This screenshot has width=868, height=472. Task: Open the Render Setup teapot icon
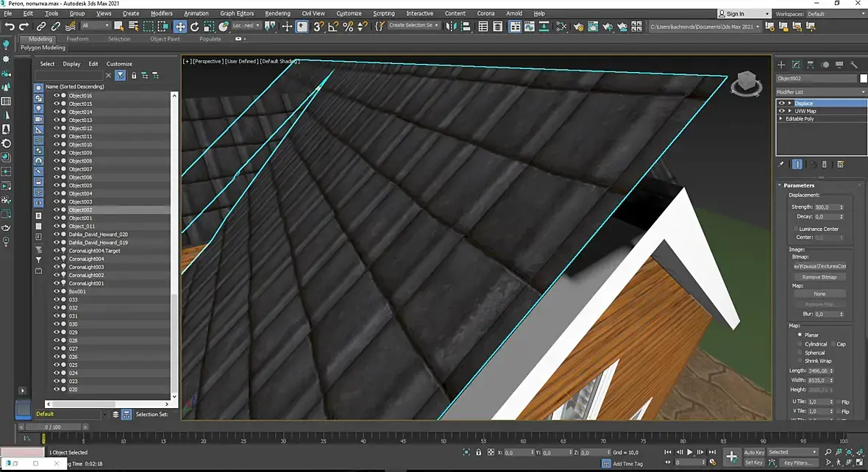pyautogui.click(x=577, y=26)
